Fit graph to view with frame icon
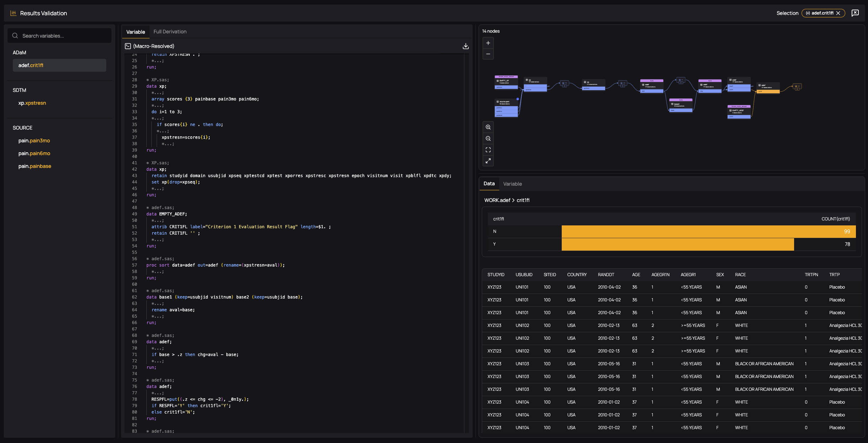The image size is (868, 443). (x=488, y=150)
